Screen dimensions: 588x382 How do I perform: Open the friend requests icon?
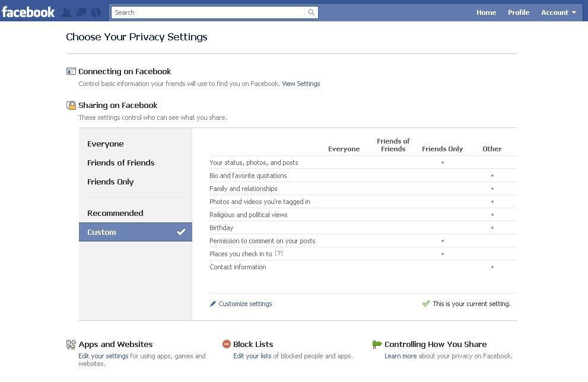[66, 12]
